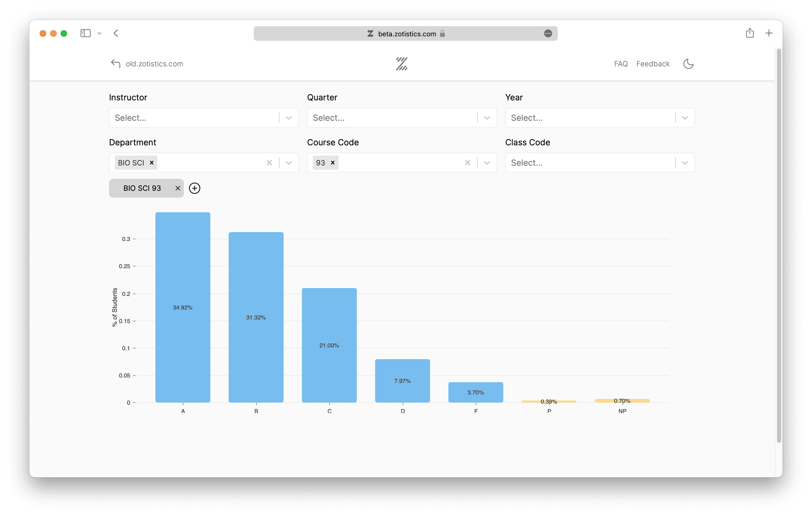Image resolution: width=812 pixels, height=516 pixels.
Task: Click the return arrow beside old.zotistics.com
Action: coord(115,63)
